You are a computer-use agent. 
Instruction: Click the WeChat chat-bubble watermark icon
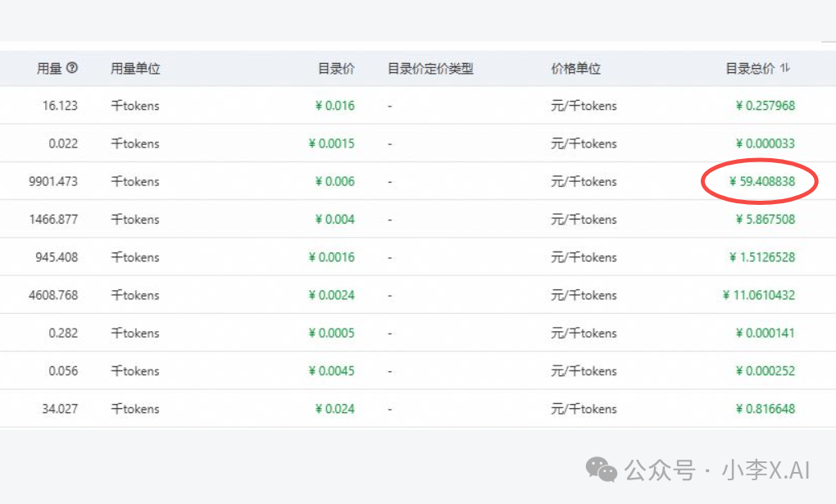[601, 470]
